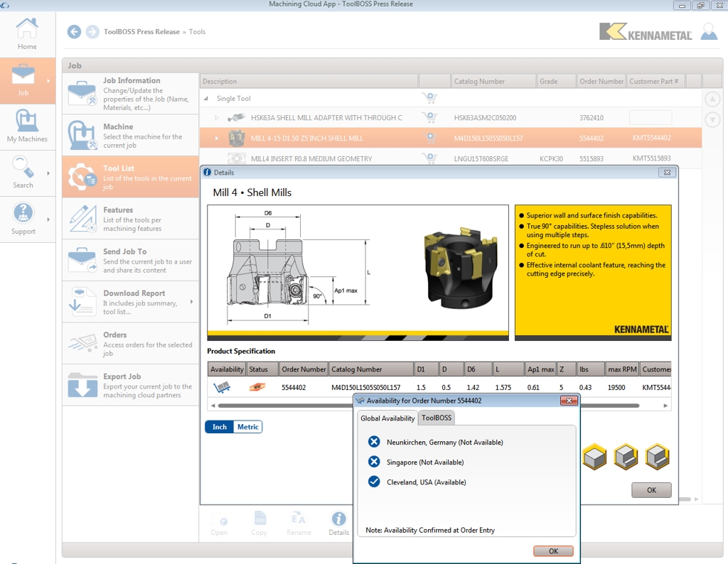Switch units to Metric

click(x=248, y=427)
